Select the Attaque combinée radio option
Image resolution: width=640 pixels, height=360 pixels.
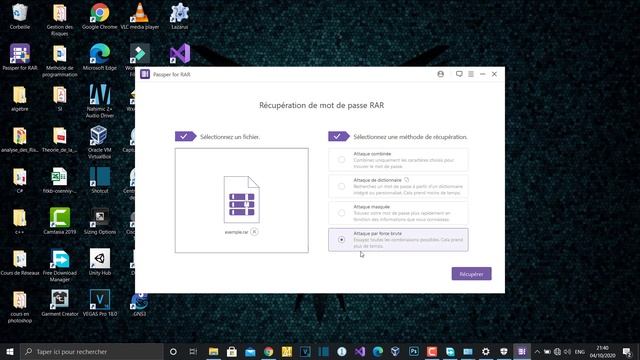[341, 160]
